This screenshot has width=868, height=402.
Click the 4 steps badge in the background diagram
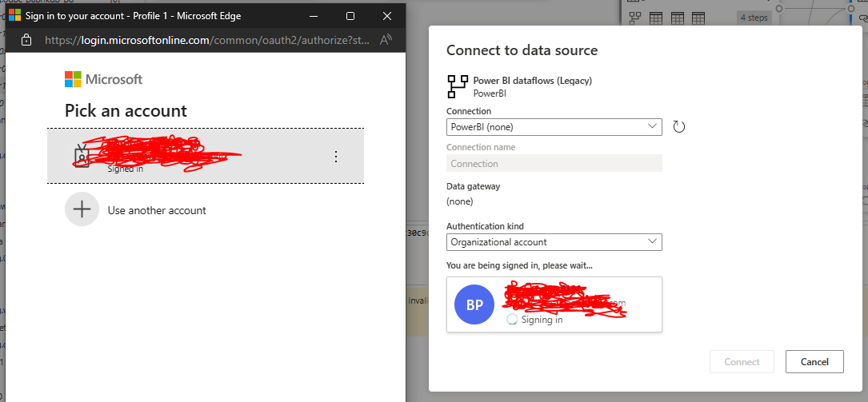point(754,18)
